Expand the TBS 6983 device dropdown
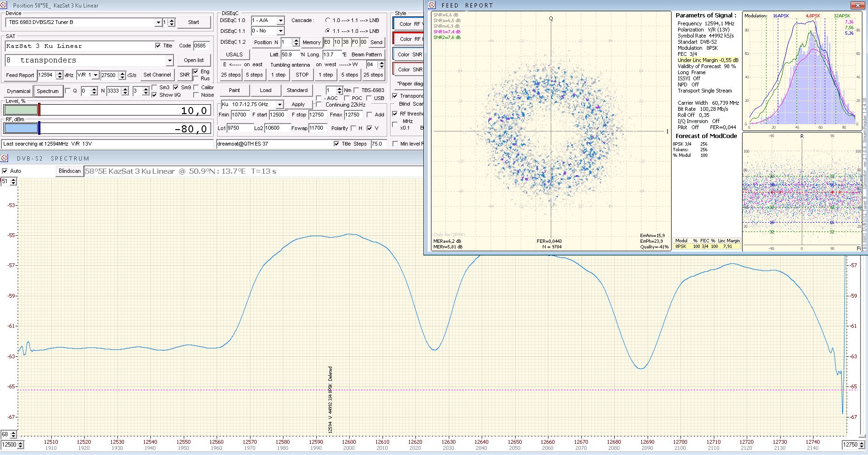Screen dimensions: 868x455 pos(158,23)
